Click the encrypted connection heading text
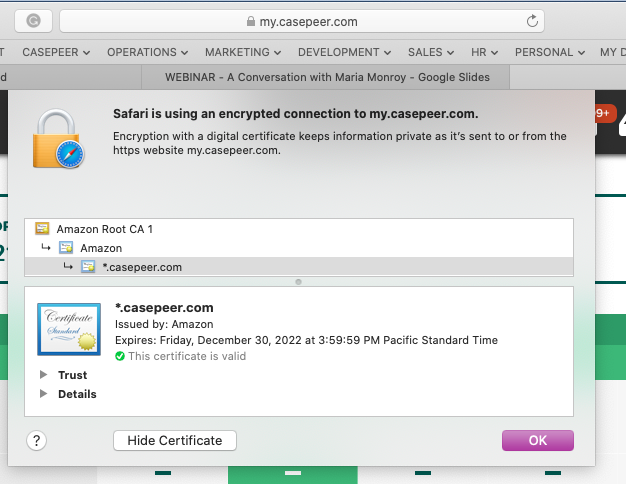 click(x=295, y=114)
